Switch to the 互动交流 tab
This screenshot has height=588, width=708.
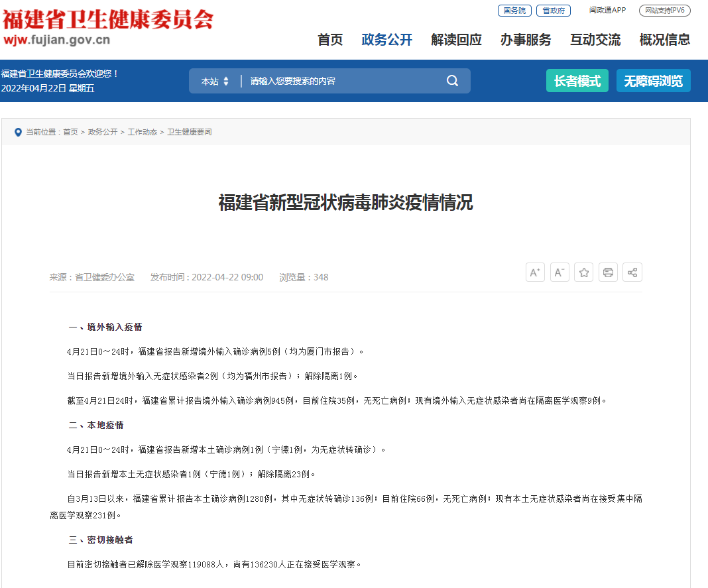(595, 40)
